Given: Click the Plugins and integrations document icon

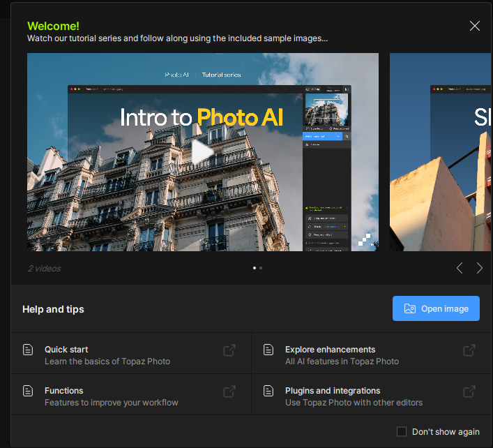Looking at the screenshot, I should 268,391.
